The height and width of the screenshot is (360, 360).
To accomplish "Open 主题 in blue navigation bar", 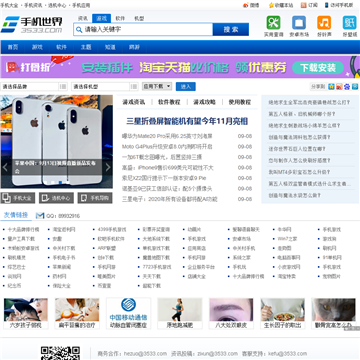I will 86,47.
